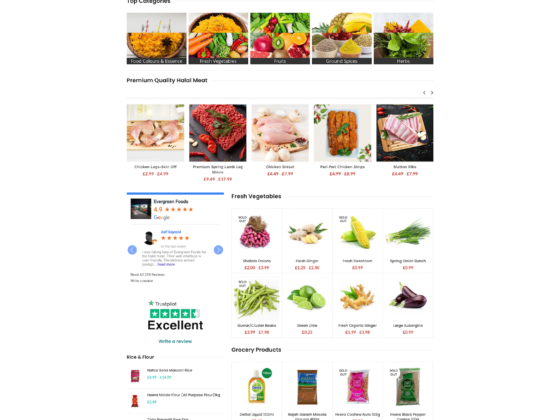Click the next arrow in Halal Meat carousel
This screenshot has height=420, width=560.
pos(432,93)
